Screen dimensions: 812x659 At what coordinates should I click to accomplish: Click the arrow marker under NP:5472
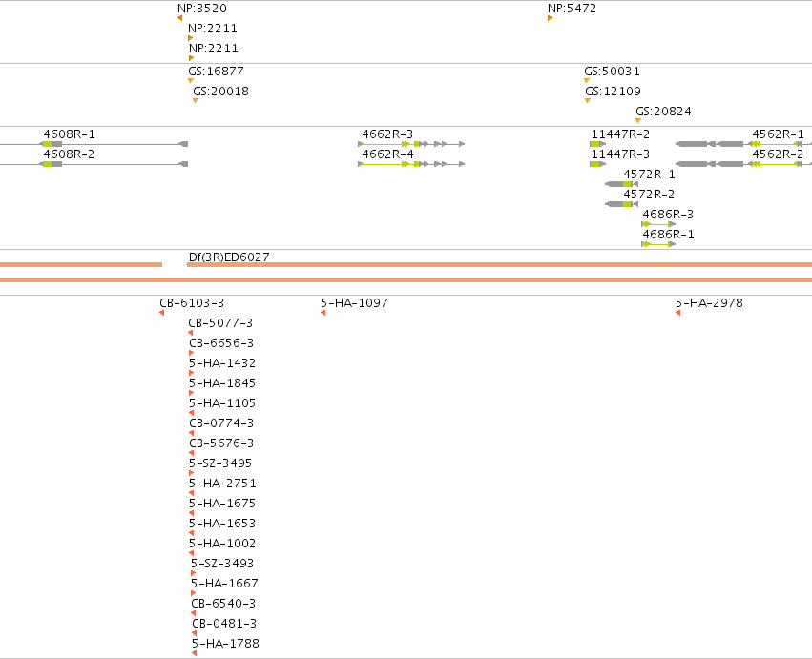point(550,18)
